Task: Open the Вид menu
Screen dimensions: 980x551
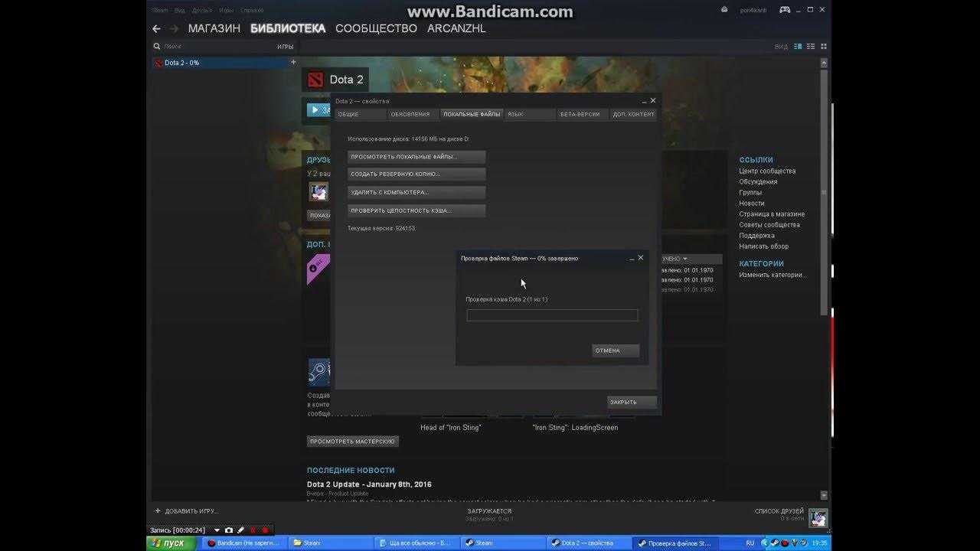Action: point(179,10)
